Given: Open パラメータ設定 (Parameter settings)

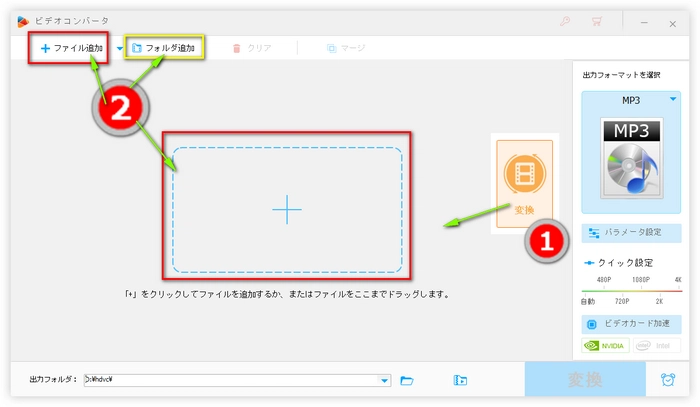Looking at the screenshot, I should (630, 232).
